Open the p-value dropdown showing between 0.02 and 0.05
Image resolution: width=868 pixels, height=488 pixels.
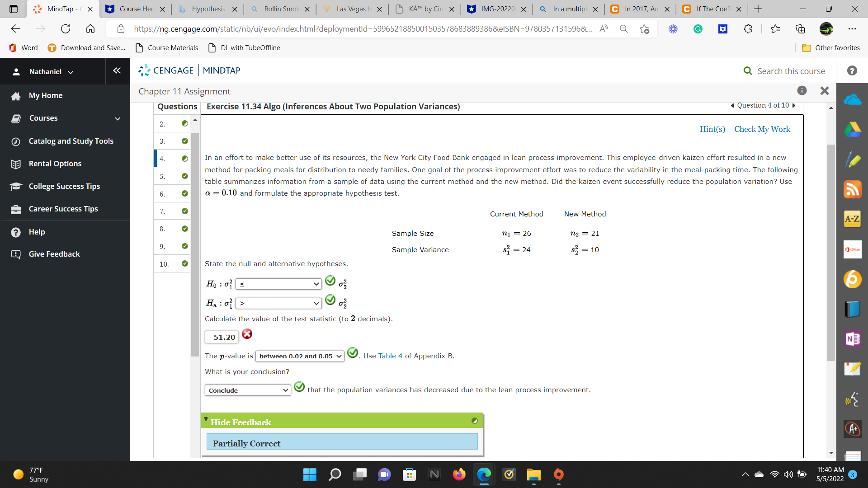pos(299,356)
